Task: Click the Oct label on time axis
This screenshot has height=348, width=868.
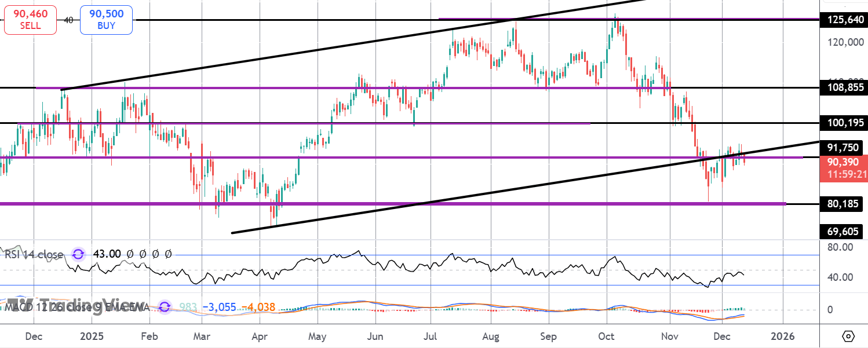Action: click(x=607, y=336)
